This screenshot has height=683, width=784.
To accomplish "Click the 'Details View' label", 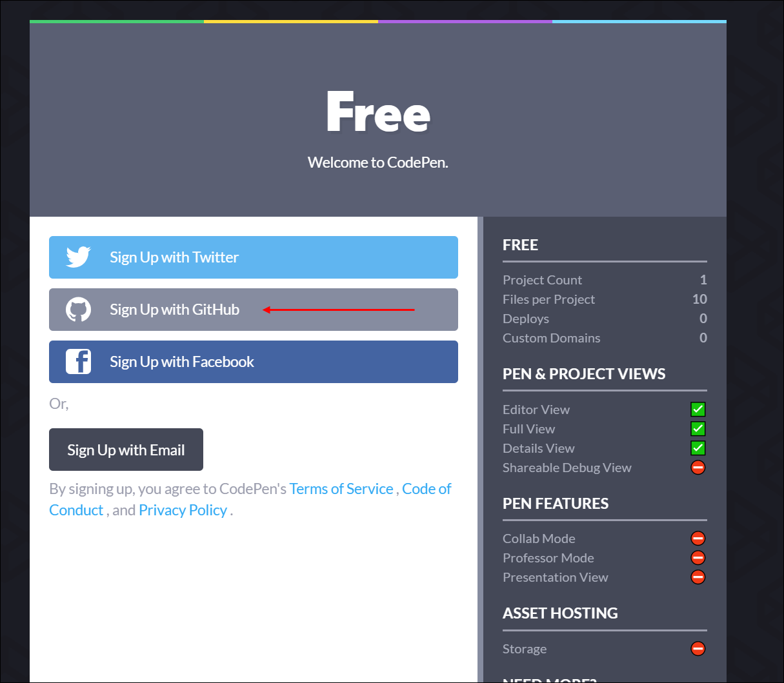I will 538,448.
